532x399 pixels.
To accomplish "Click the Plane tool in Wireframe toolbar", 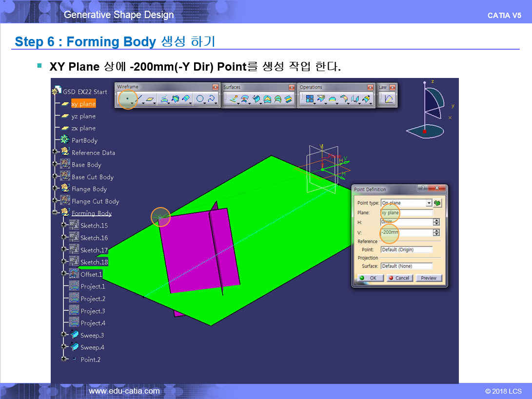I will click(x=150, y=99).
